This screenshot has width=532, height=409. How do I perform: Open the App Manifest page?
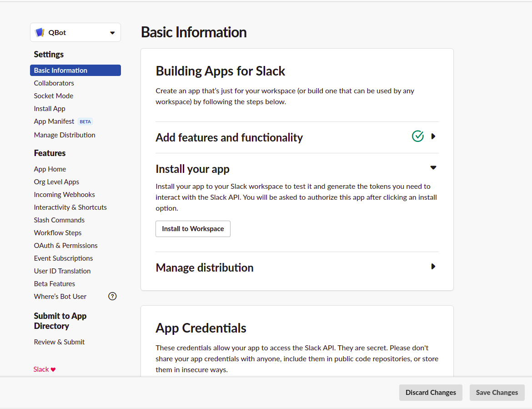[54, 121]
